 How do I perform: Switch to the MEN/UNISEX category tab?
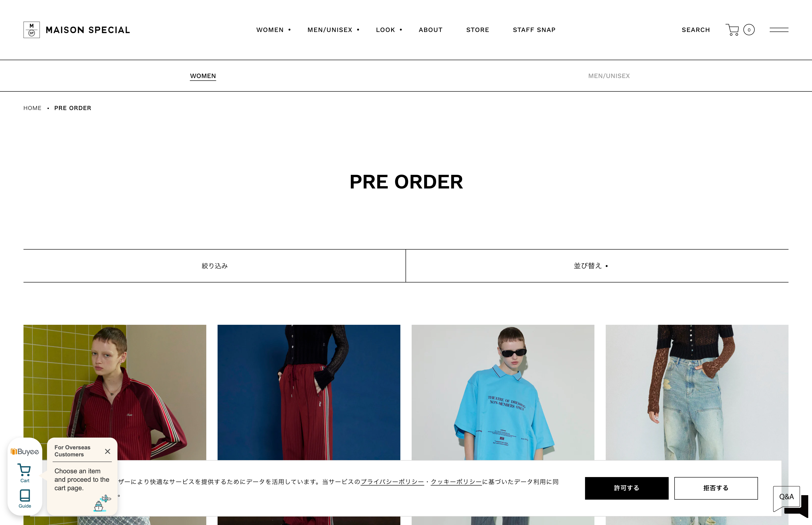[609, 76]
